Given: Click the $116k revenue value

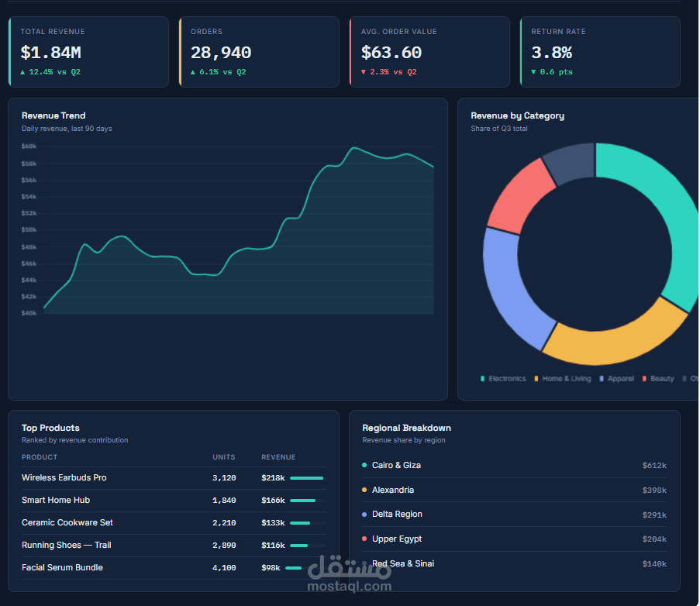Looking at the screenshot, I should (273, 546).
